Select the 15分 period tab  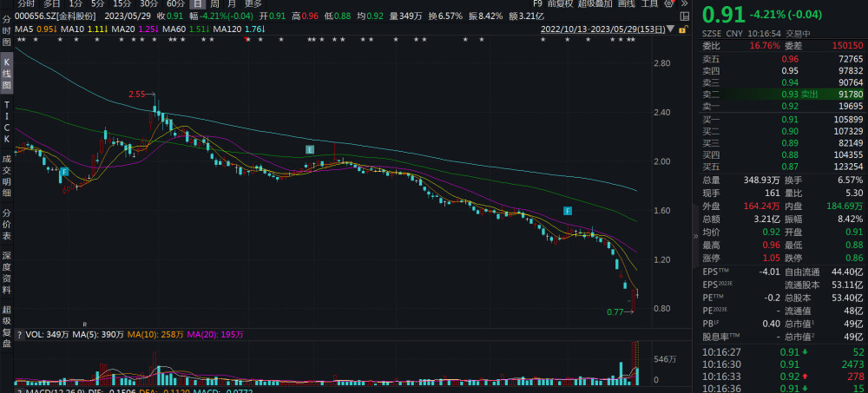(x=122, y=3)
